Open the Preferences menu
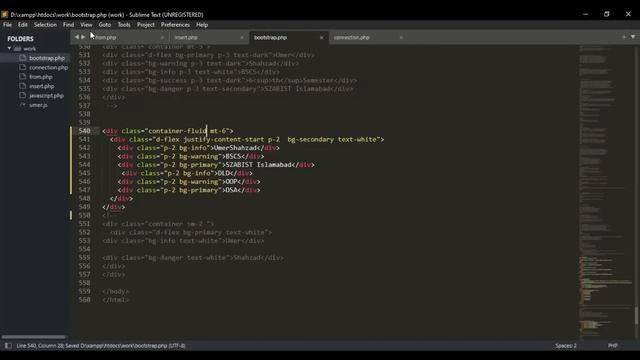The width and height of the screenshot is (640, 360). coord(175,25)
